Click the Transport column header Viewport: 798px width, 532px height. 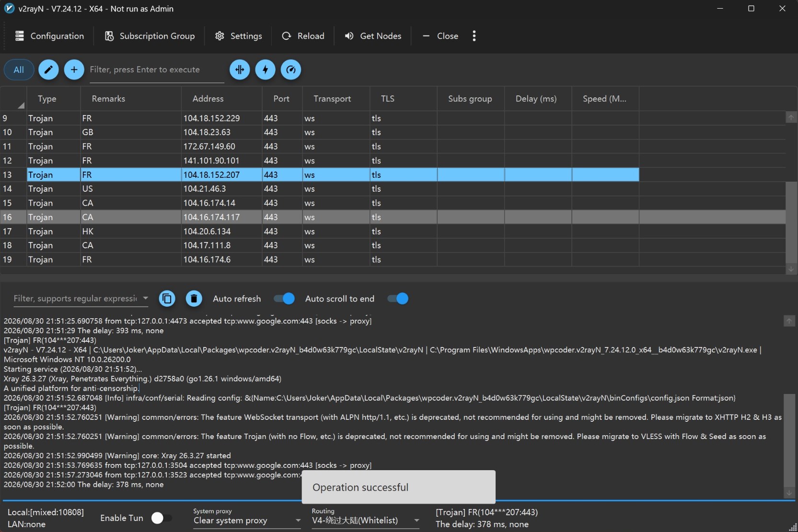tap(336, 99)
